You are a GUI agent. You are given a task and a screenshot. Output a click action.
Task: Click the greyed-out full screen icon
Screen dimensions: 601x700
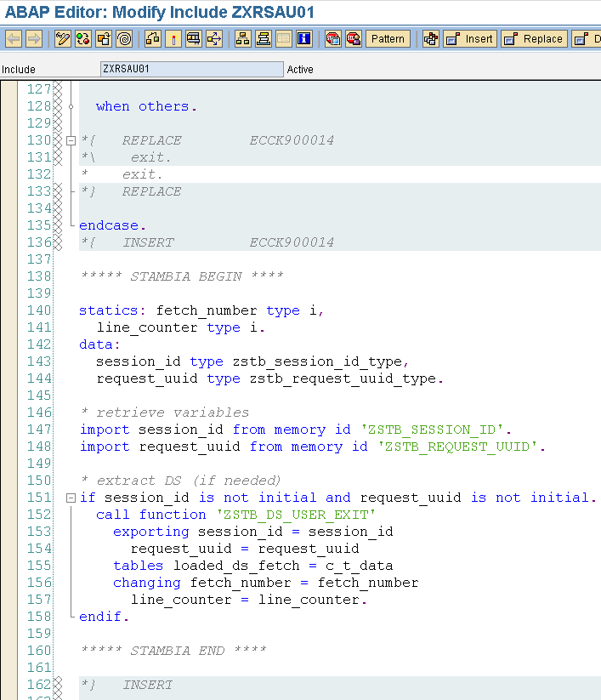tap(284, 39)
